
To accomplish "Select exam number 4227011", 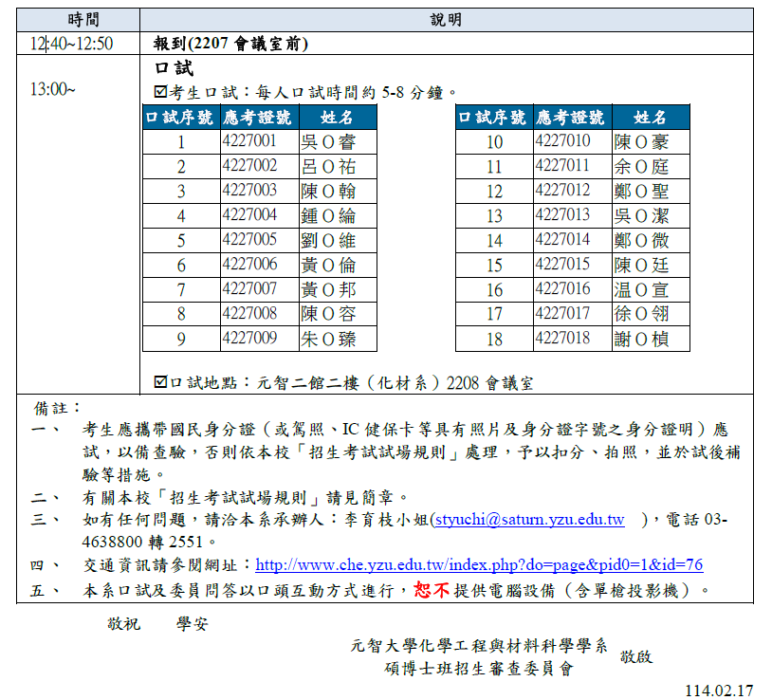I will click(x=562, y=165).
